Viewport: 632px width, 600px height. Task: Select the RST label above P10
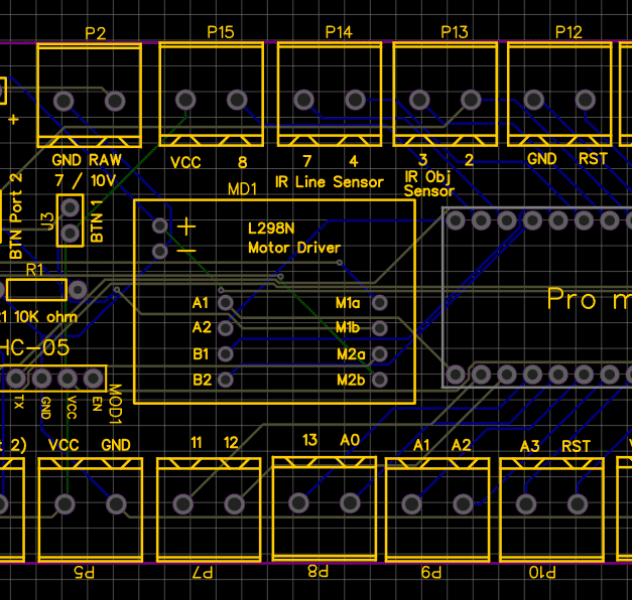(576, 446)
